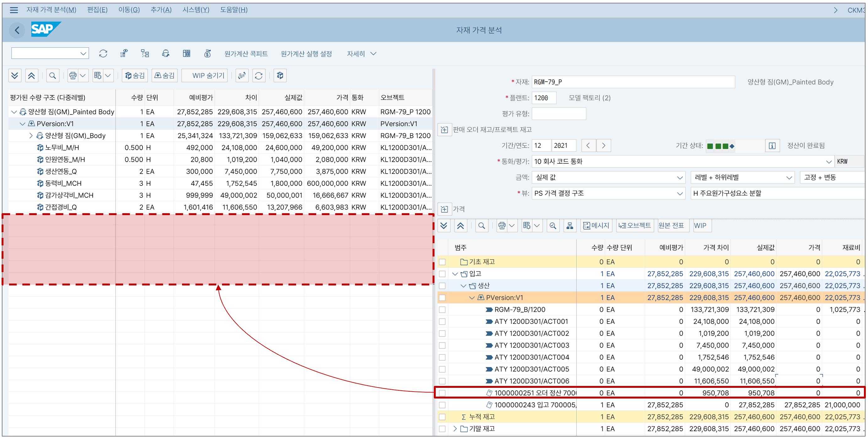Click 원가계산 콕피트 button
This screenshot has width=868, height=439.
pos(246,54)
